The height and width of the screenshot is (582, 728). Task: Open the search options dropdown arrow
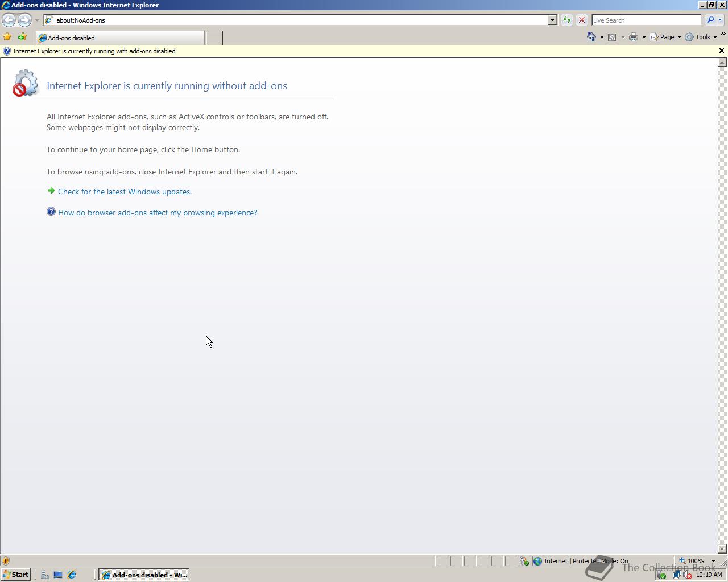pyautogui.click(x=721, y=20)
